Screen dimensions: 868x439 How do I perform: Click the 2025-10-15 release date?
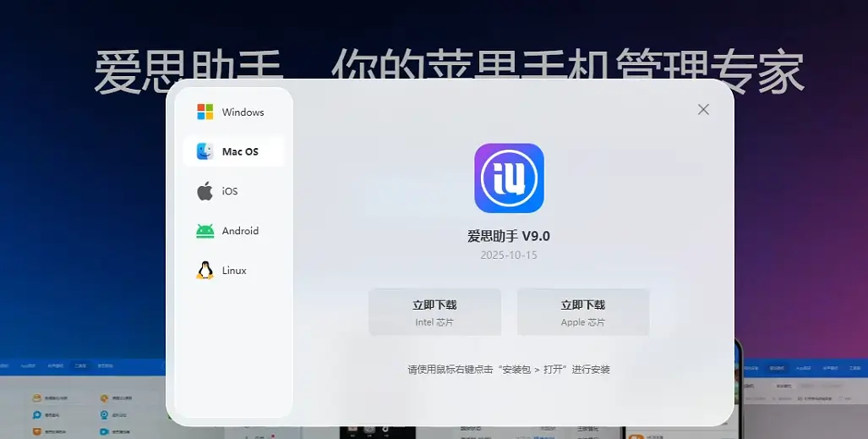click(x=509, y=255)
